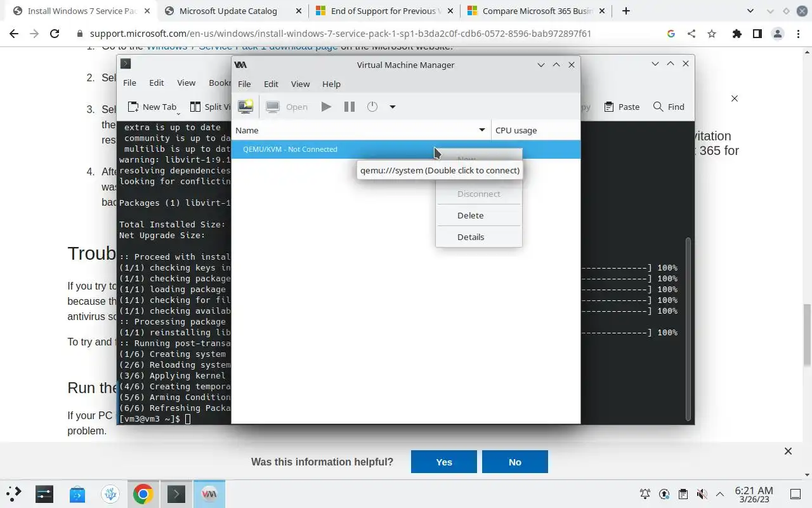Click the browser page vertical scrollbar
812x508 pixels.
(807, 335)
